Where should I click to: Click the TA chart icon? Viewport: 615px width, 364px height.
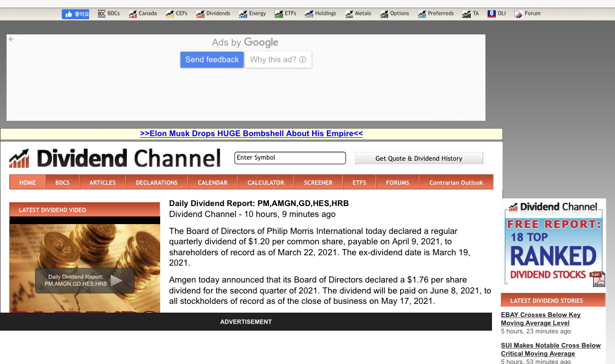466,14
